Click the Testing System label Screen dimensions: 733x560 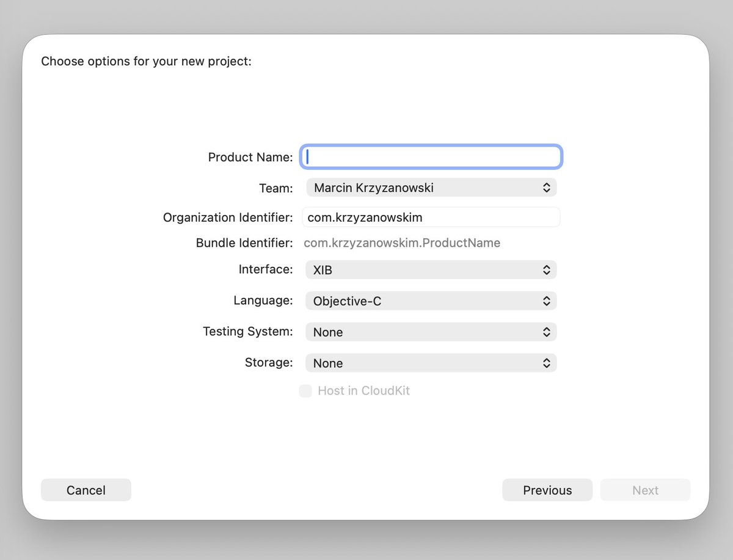point(248,332)
